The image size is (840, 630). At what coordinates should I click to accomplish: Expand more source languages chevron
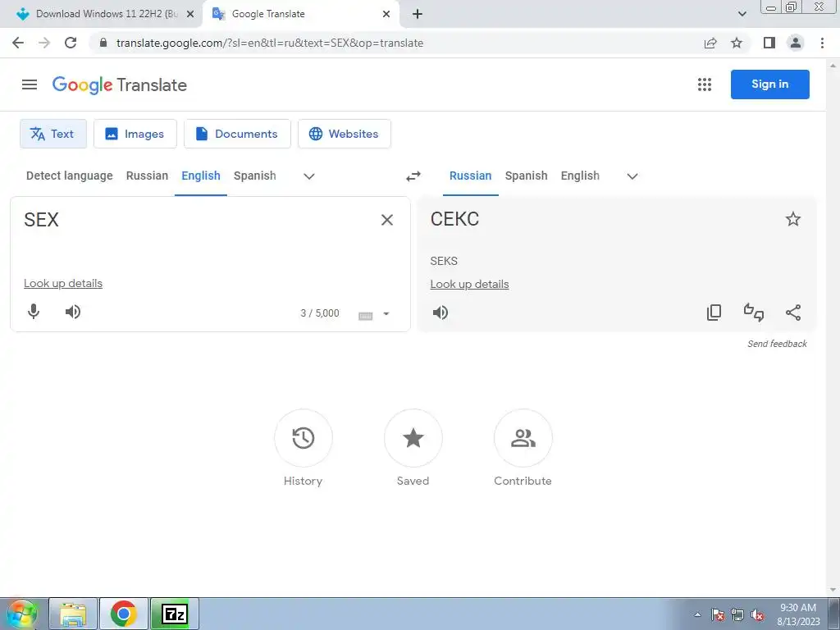pyautogui.click(x=309, y=176)
